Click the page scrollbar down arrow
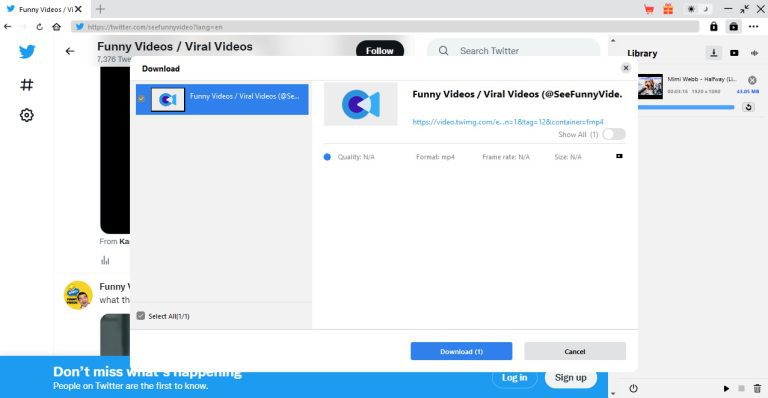This screenshot has width=768, height=398. coord(613,393)
